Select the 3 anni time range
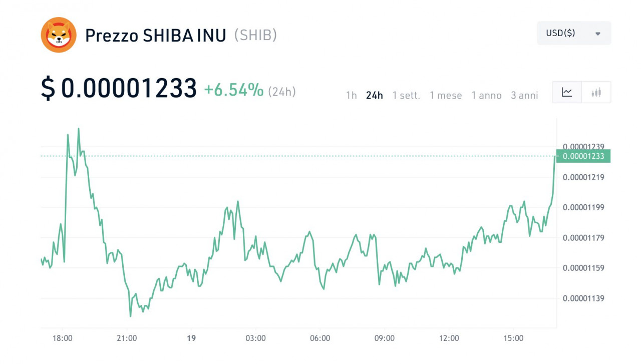641x364 pixels. coord(524,95)
